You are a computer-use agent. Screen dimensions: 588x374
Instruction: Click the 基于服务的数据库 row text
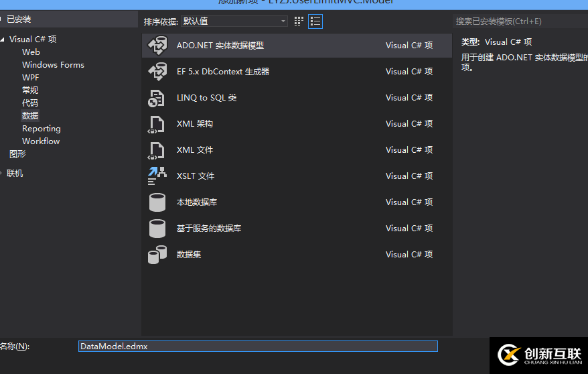pos(209,229)
